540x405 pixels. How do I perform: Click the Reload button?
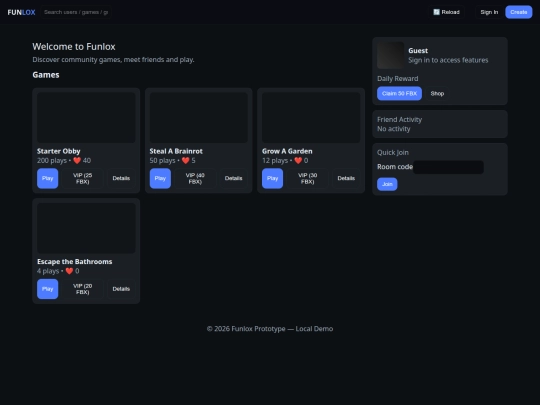point(446,12)
